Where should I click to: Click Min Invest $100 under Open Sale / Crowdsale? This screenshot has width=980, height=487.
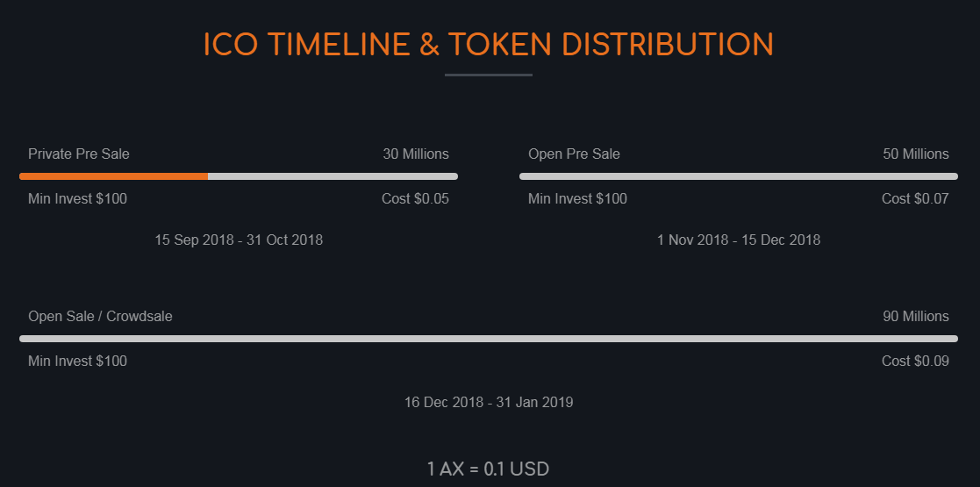coord(77,362)
